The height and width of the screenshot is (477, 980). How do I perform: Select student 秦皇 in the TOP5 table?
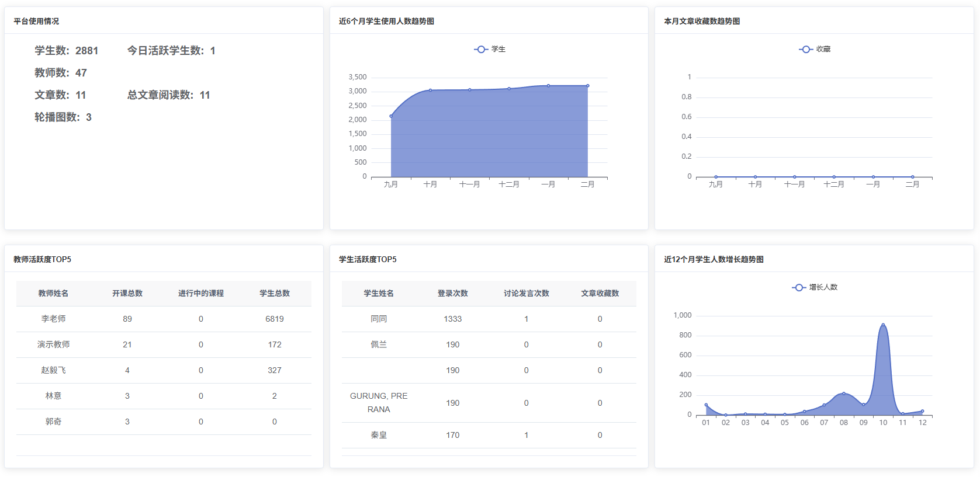coord(379,435)
